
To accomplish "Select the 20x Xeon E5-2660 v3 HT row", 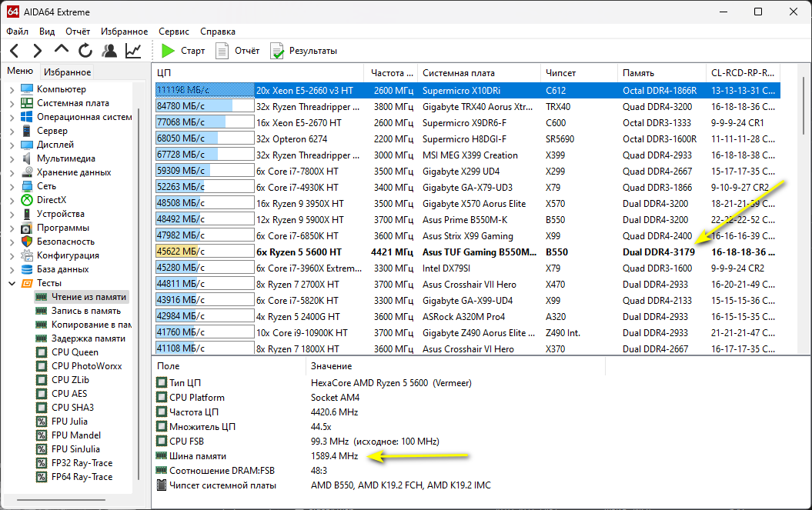I will [x=468, y=91].
